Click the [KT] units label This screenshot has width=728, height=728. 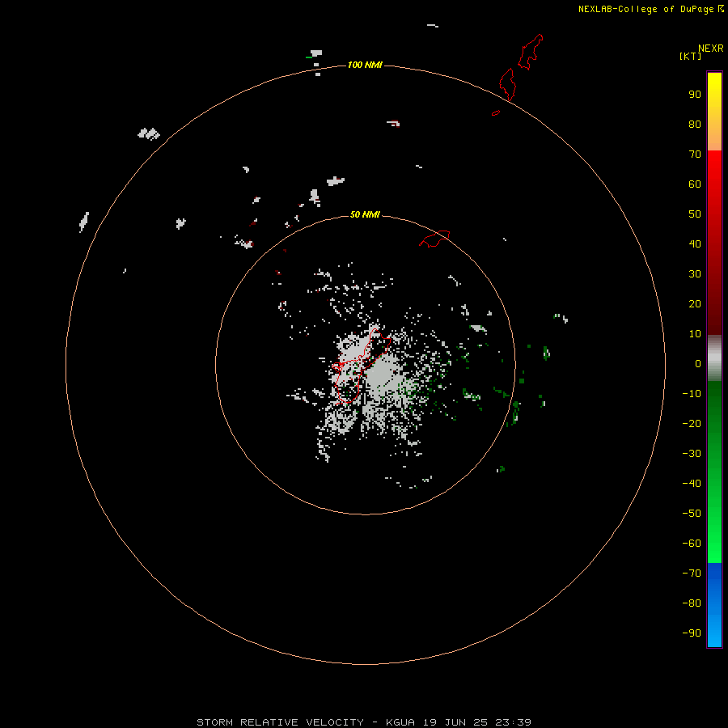(x=690, y=56)
